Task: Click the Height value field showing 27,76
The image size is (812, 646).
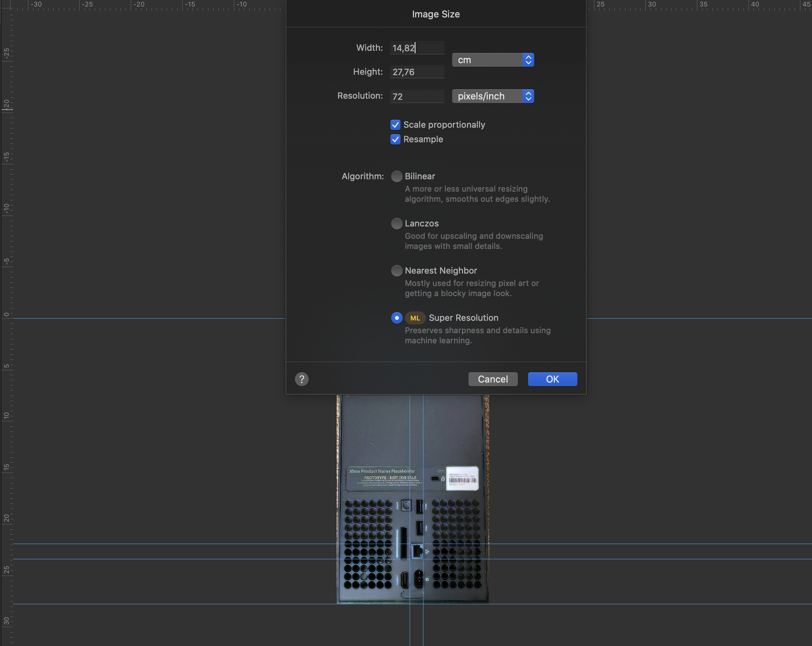Action: tap(417, 71)
